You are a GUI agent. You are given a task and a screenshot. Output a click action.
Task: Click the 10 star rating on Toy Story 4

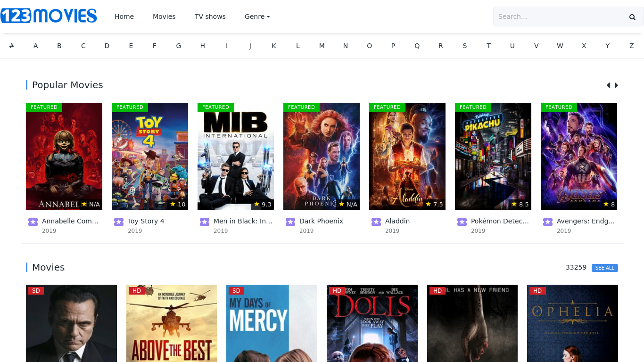click(178, 204)
